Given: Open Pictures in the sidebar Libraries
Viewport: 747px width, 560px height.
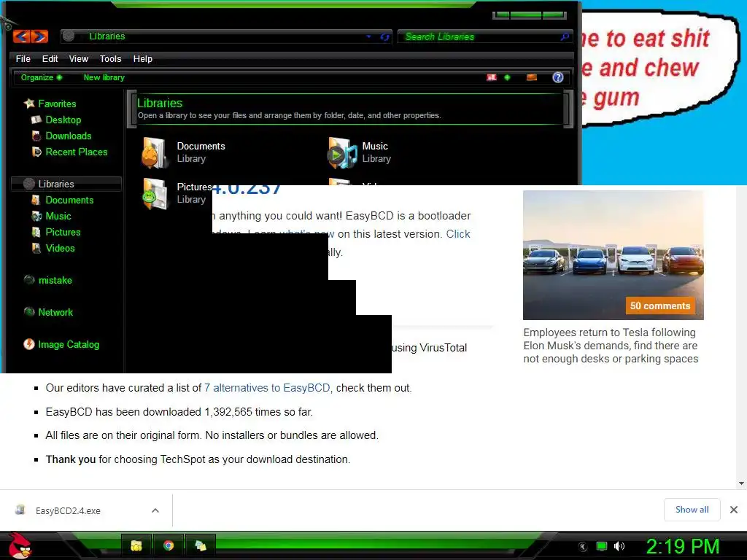Looking at the screenshot, I should point(63,232).
